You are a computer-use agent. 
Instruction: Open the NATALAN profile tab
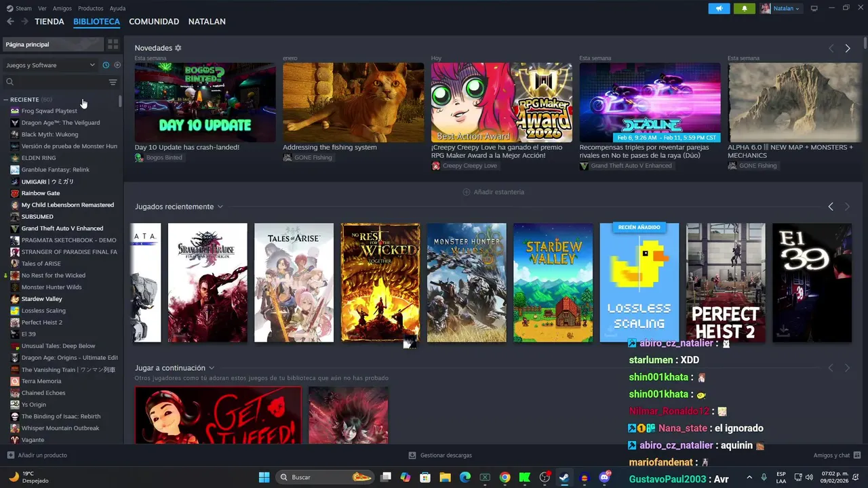[207, 22]
